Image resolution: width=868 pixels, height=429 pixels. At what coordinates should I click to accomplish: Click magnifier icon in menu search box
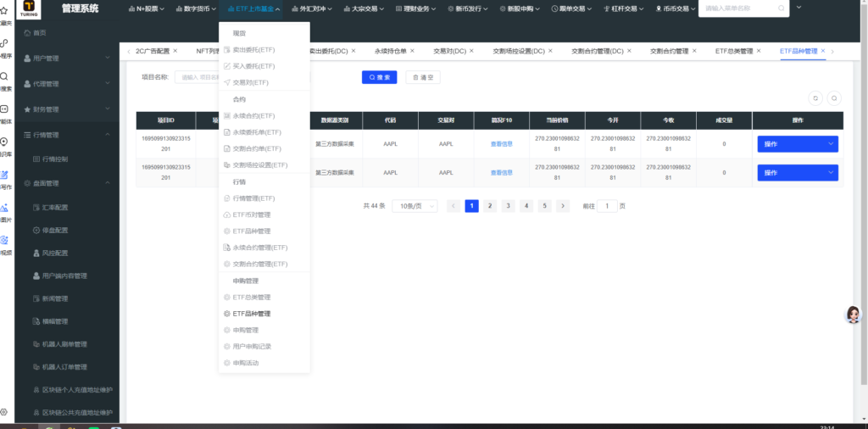(781, 8)
